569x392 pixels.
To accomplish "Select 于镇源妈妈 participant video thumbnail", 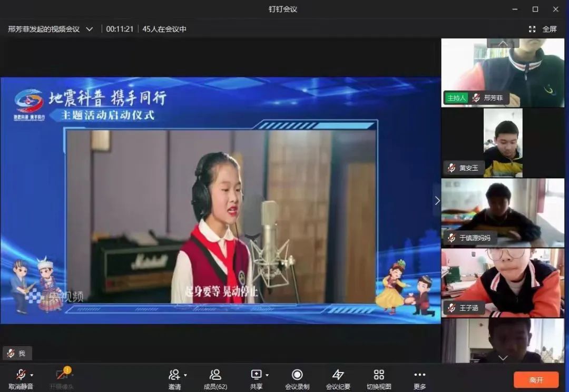I will tap(503, 213).
